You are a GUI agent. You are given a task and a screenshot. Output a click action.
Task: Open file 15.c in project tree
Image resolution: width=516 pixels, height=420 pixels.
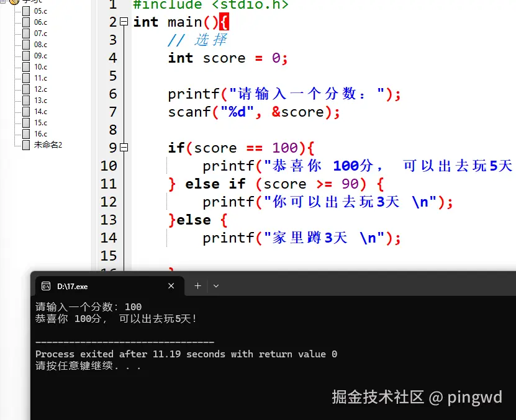40,123
